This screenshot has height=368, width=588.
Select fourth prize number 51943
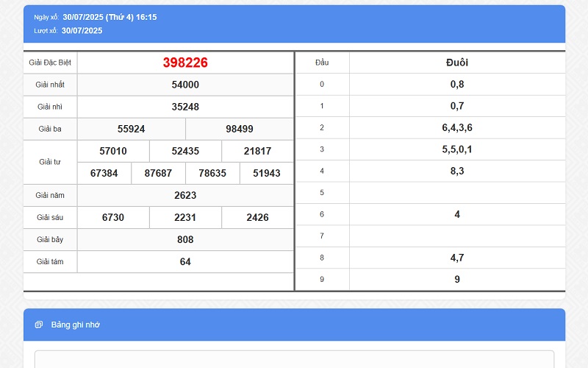(266, 173)
